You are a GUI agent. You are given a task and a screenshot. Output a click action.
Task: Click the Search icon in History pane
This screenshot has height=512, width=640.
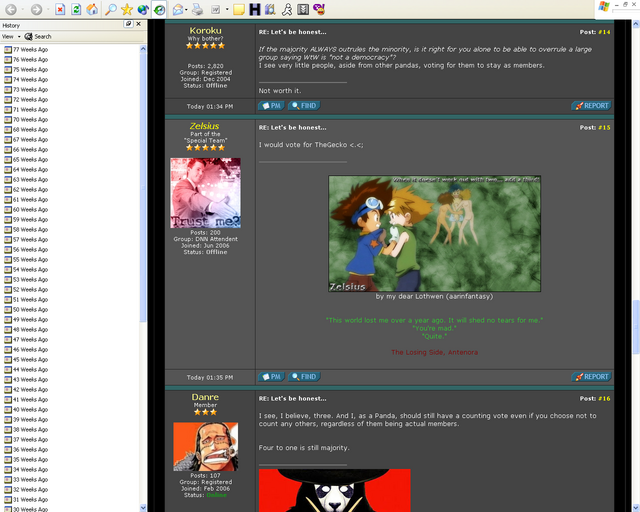(38, 37)
